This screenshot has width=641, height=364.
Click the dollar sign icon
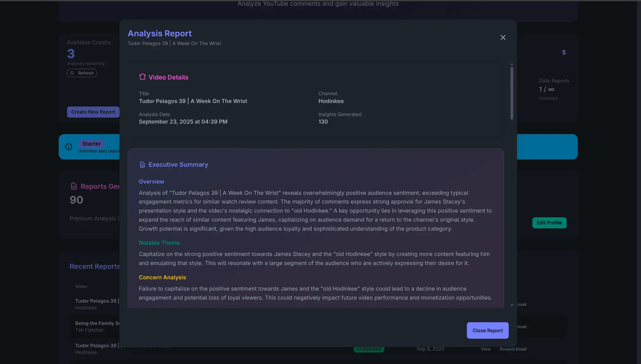tap(564, 52)
